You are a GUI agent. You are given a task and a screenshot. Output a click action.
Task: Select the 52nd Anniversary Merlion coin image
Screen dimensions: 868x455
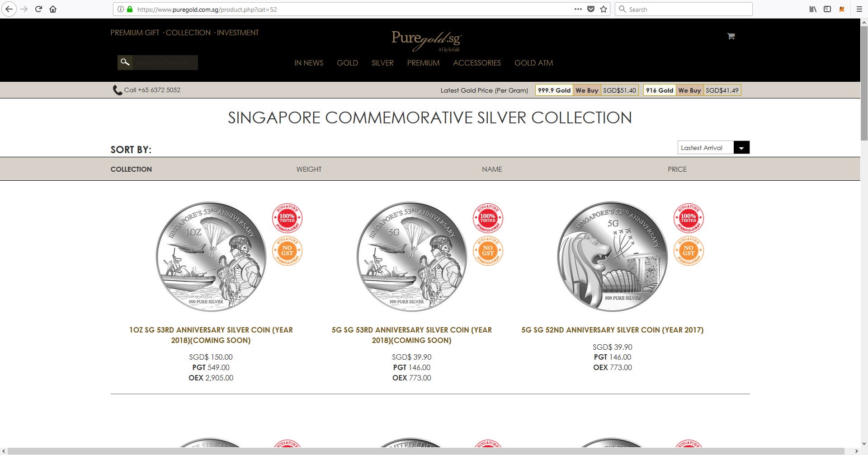point(612,256)
